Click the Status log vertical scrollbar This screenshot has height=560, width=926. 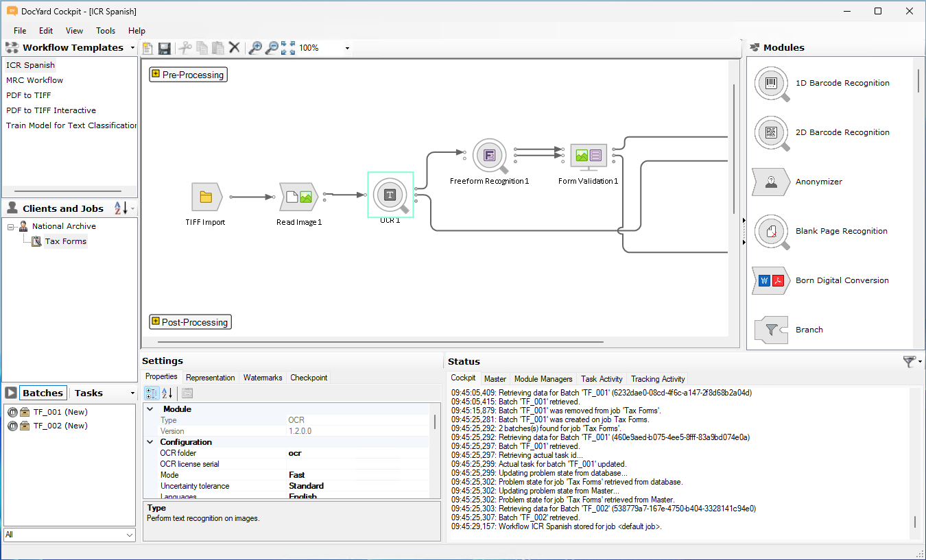914,522
